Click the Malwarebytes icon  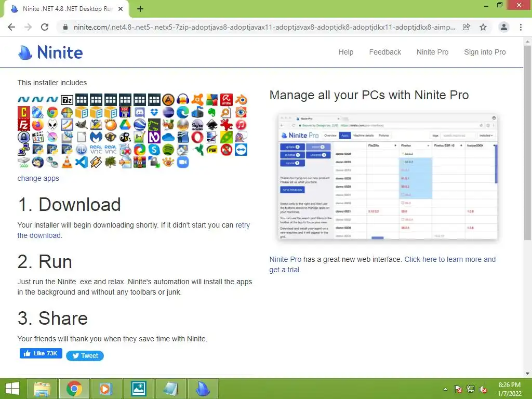pos(96,137)
